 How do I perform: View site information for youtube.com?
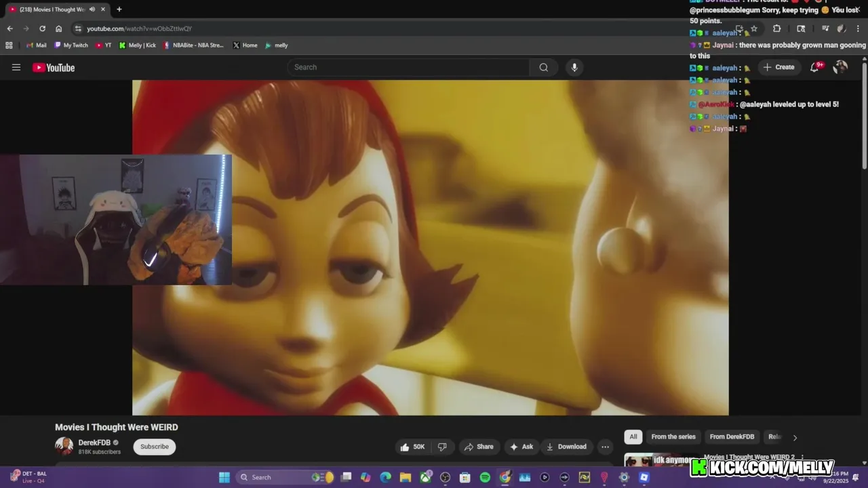pyautogui.click(x=79, y=28)
